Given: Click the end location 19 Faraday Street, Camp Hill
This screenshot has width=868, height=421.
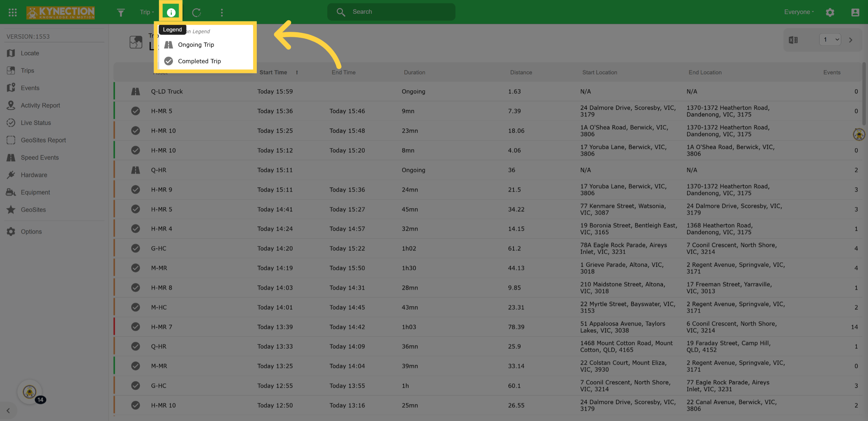Looking at the screenshot, I should click(728, 346).
